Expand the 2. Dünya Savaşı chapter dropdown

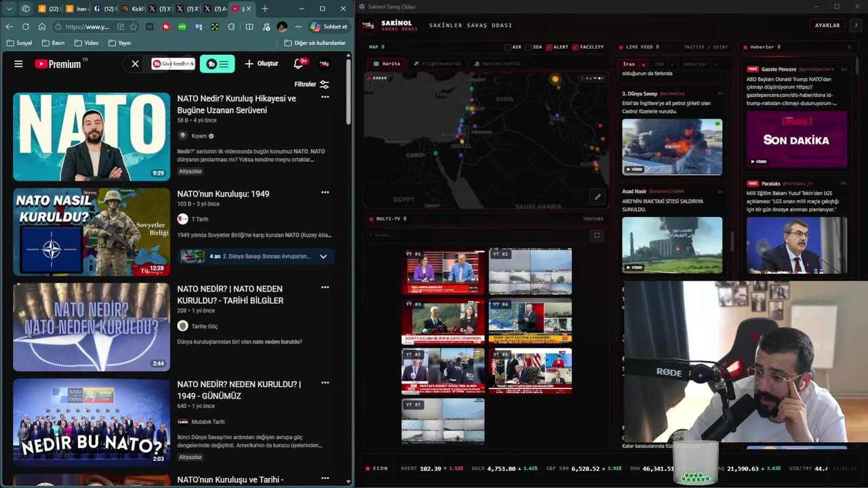pos(323,256)
